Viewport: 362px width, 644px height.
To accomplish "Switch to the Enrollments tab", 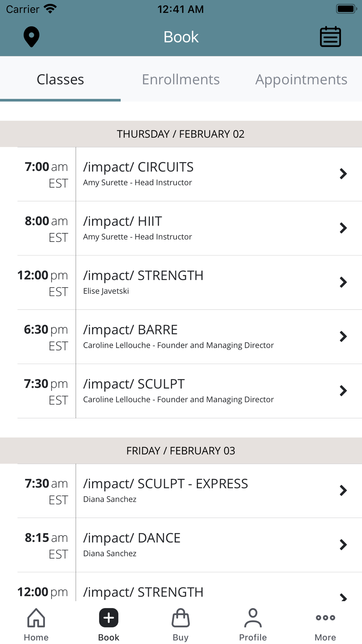I will (181, 79).
